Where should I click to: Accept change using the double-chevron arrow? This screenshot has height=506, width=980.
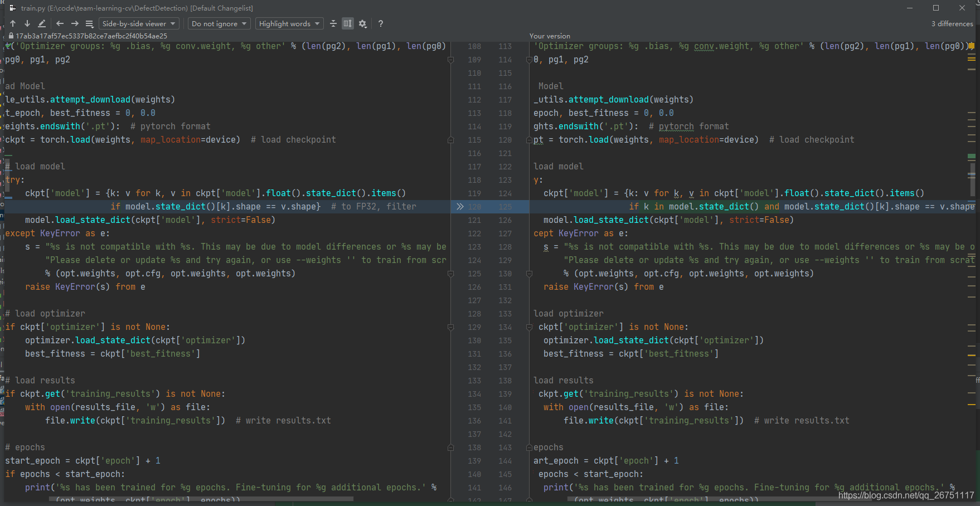point(460,207)
